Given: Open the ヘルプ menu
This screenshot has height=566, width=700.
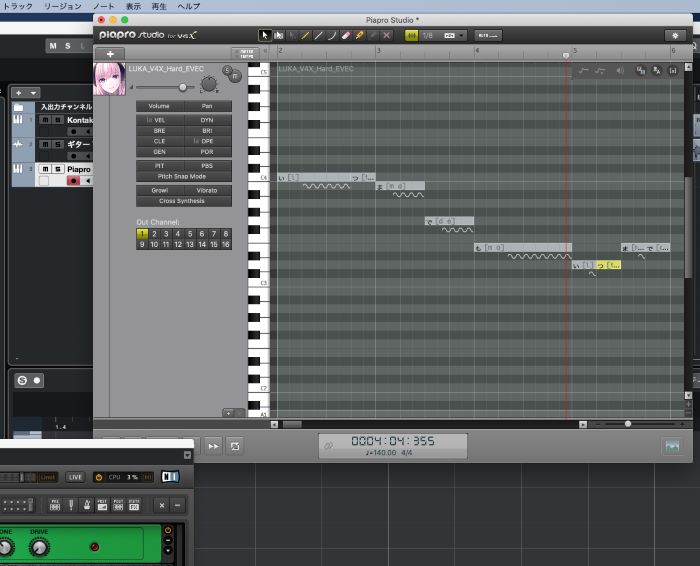Looking at the screenshot, I should (188, 6).
